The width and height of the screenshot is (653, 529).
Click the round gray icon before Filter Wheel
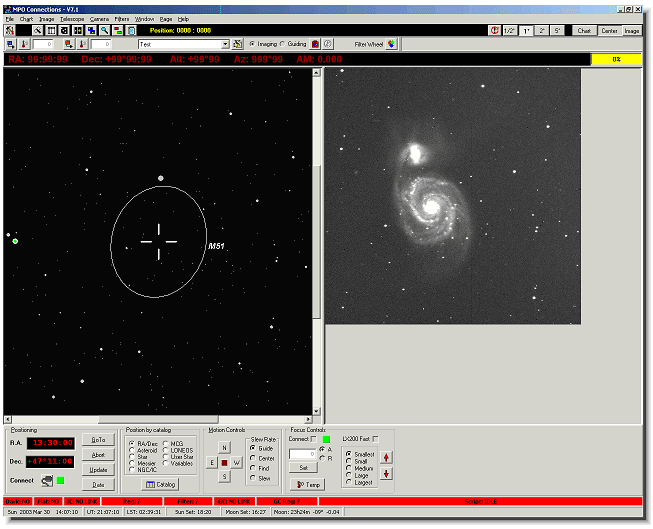[x=328, y=44]
